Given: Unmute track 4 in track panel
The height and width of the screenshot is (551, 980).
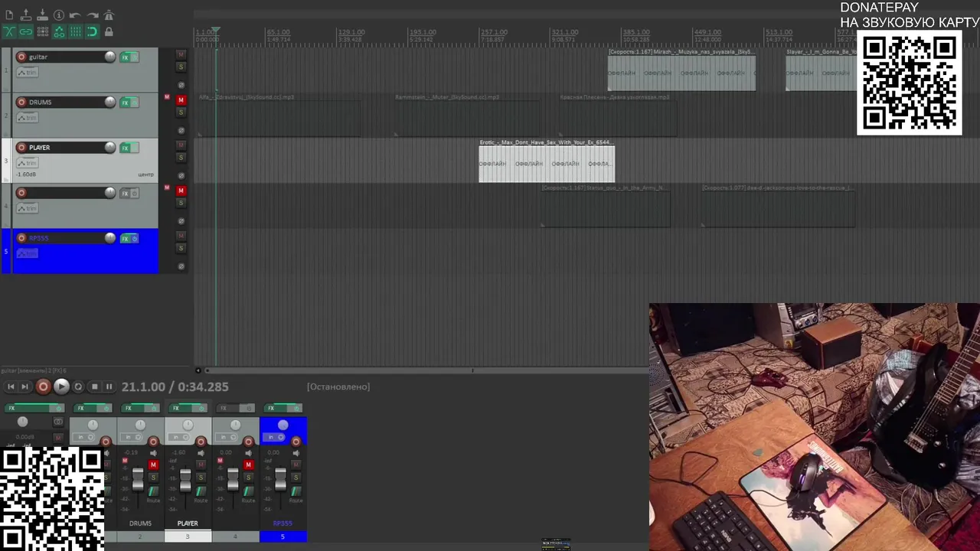Looking at the screenshot, I should coord(181,190).
